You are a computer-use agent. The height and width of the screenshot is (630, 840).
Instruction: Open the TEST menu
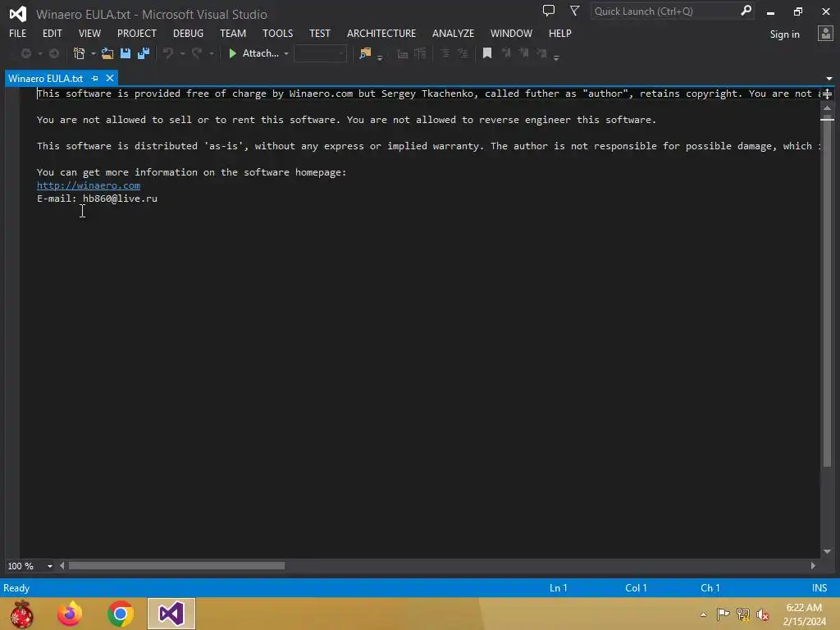pos(320,33)
